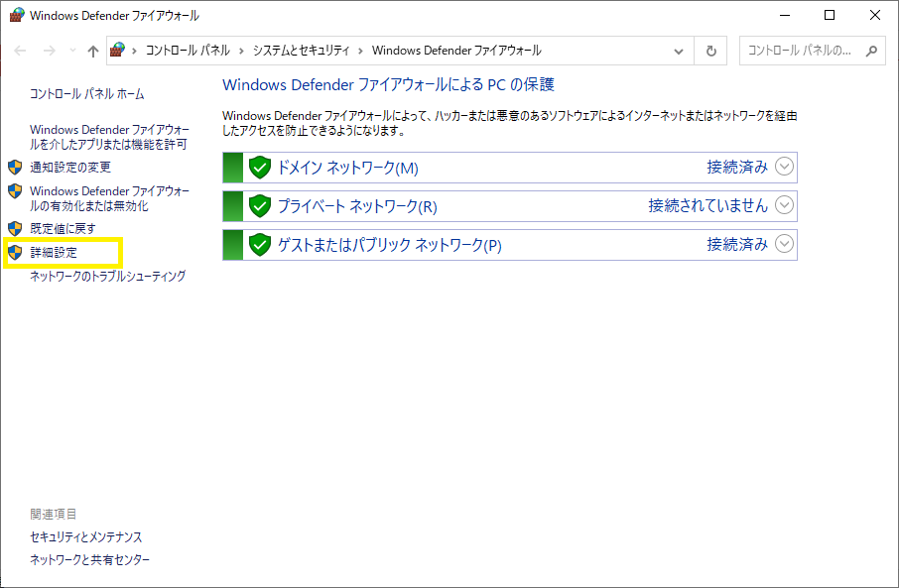Screen dimensions: 899x588
Task: Click the refresh button
Action: [x=710, y=51]
